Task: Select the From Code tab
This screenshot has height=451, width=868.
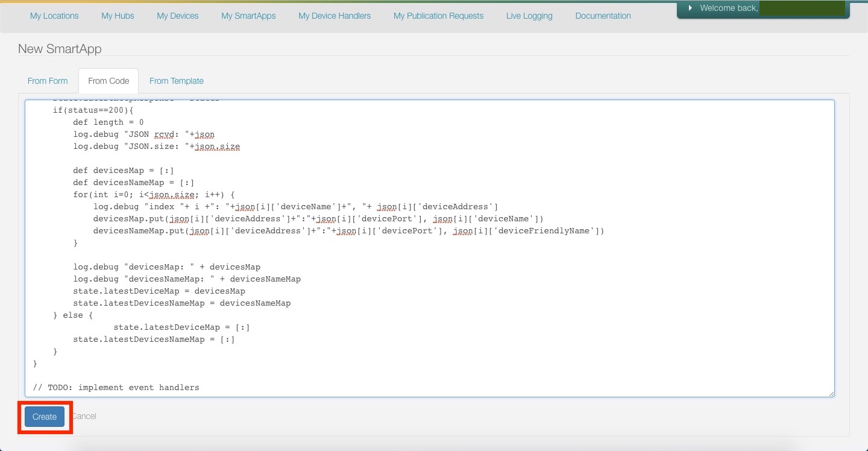Action: pos(108,81)
